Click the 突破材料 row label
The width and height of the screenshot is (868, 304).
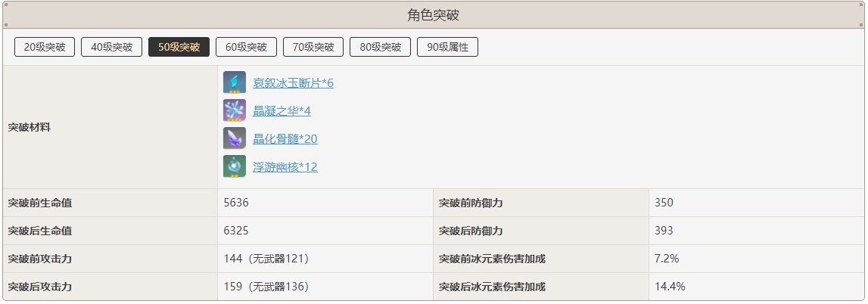click(x=29, y=127)
